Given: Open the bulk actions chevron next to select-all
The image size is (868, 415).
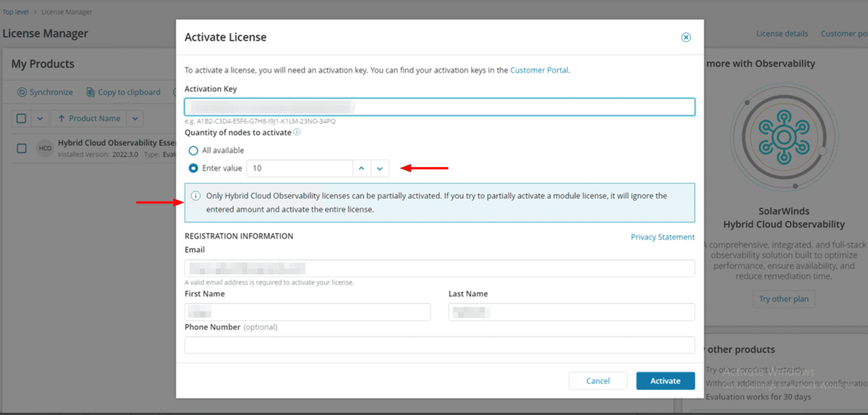Looking at the screenshot, I should coord(40,119).
